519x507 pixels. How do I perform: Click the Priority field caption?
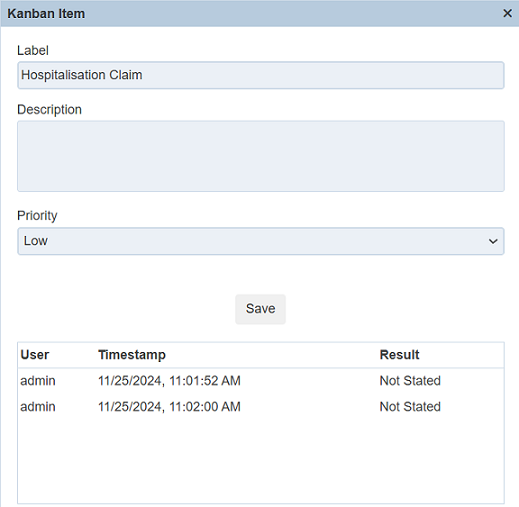pos(37,216)
